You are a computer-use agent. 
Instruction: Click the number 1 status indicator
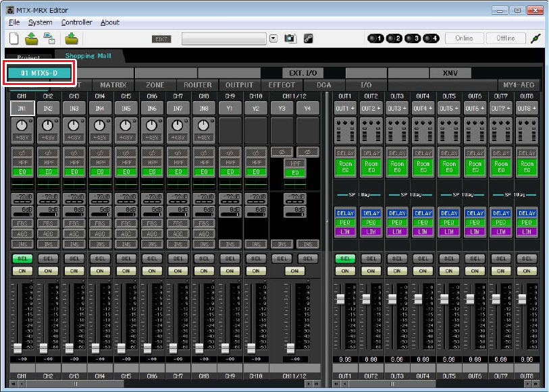[x=375, y=38]
